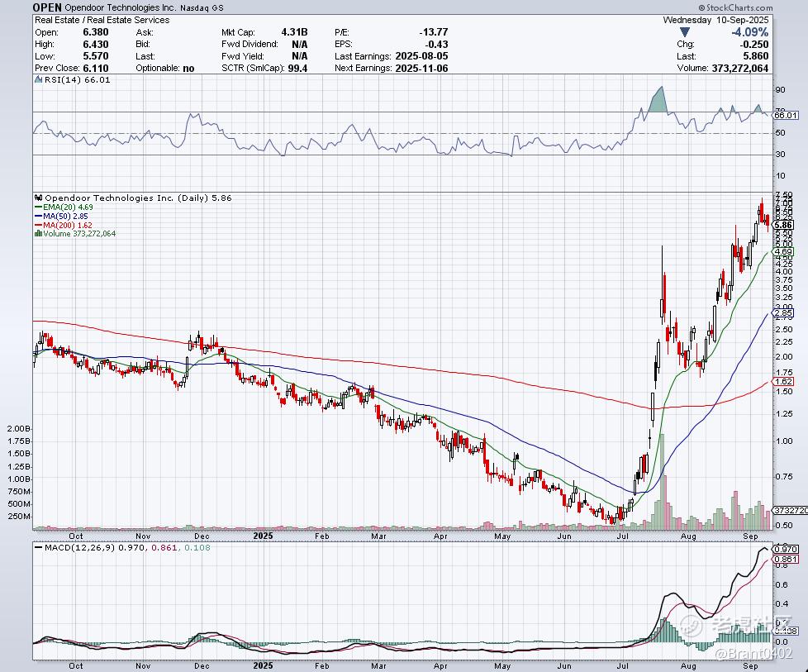Click the MA(200) 1.62 legend text
This screenshot has height=672, width=808.
pos(68,226)
